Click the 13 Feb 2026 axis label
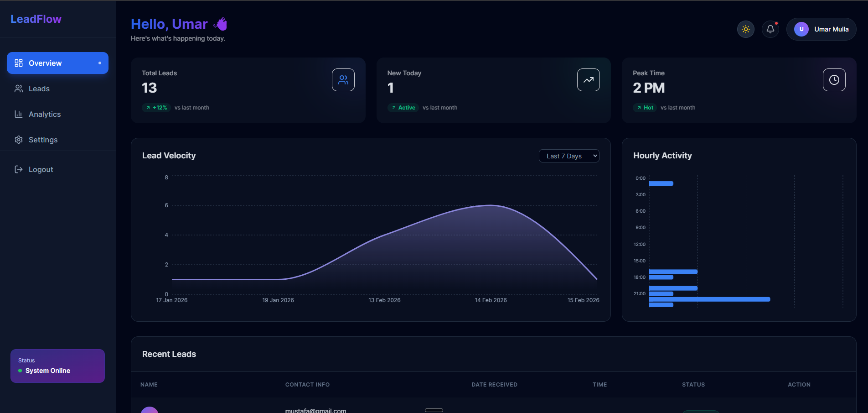The height and width of the screenshot is (413, 868). (x=384, y=300)
